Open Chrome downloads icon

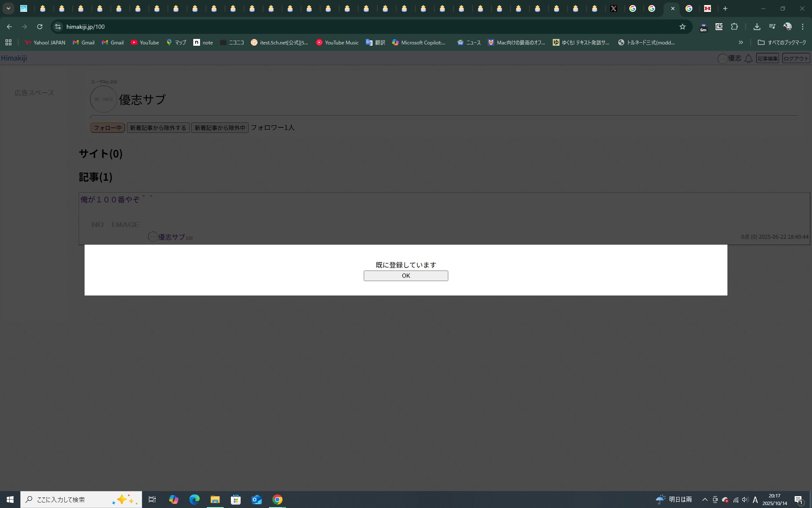[757, 27]
